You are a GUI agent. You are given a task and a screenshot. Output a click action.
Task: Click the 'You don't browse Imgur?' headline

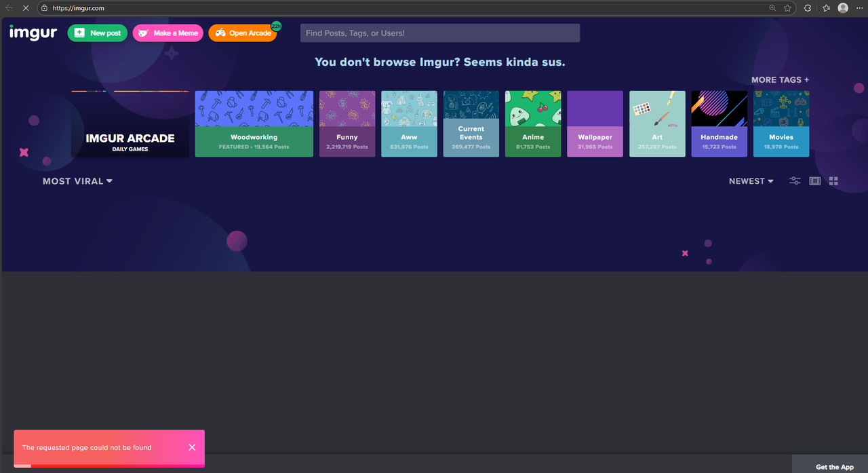coord(439,62)
